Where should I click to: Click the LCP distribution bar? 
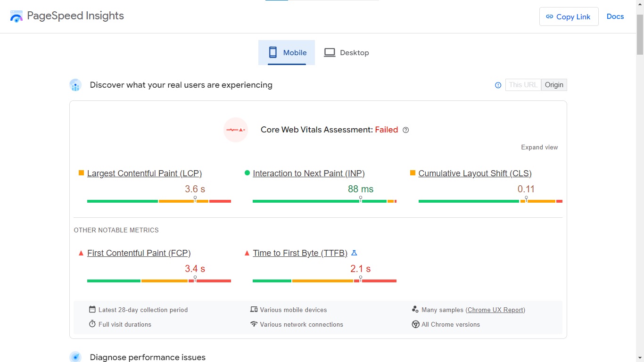(159, 201)
